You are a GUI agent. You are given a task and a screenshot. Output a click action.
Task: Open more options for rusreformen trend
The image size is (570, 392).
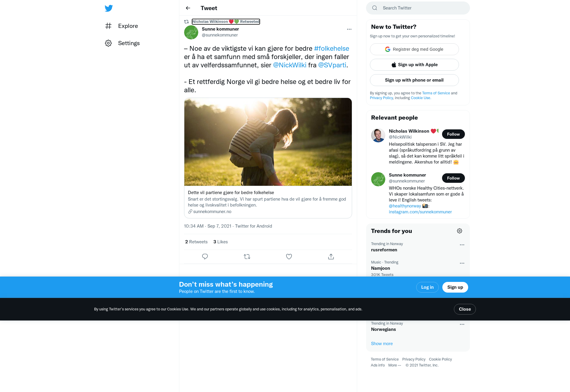[462, 245]
